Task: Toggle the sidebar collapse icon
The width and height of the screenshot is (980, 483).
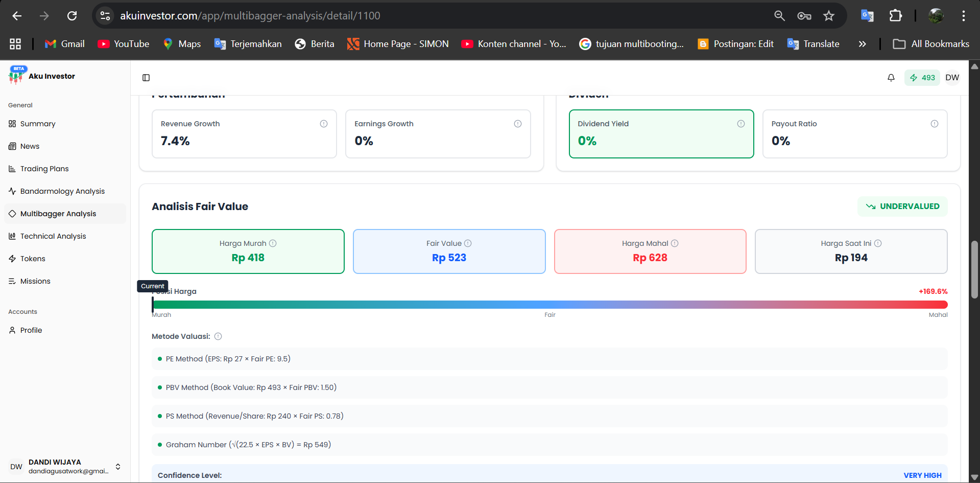Action: [146, 78]
